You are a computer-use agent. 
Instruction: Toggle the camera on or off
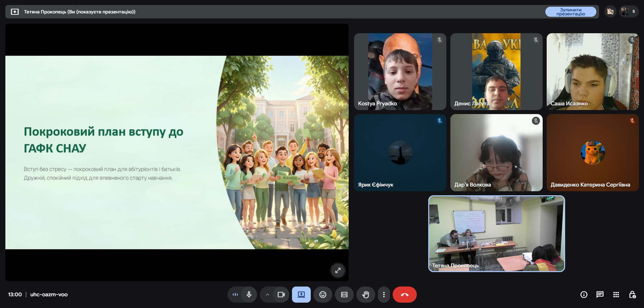pyautogui.click(x=281, y=295)
